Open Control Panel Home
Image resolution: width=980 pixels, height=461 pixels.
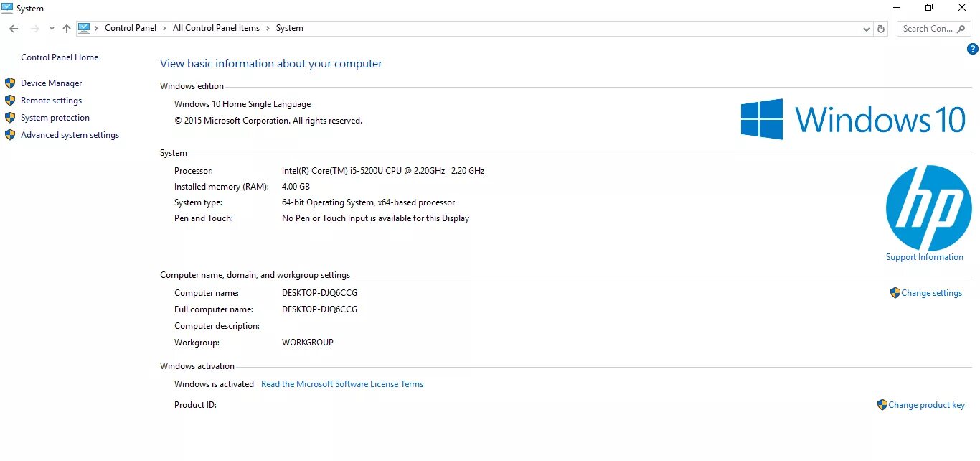tap(60, 57)
